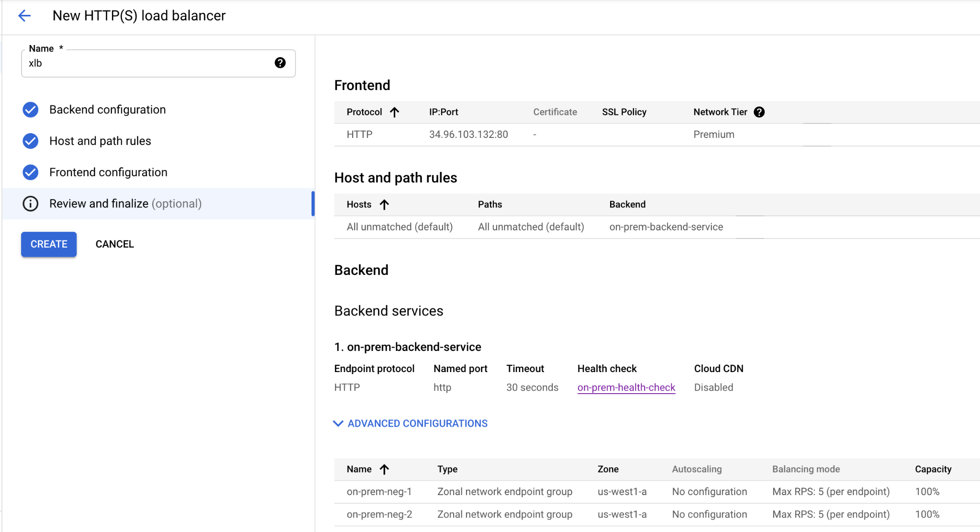Sort backends table by Name arrow
The width and height of the screenshot is (980, 532).
[x=384, y=469]
